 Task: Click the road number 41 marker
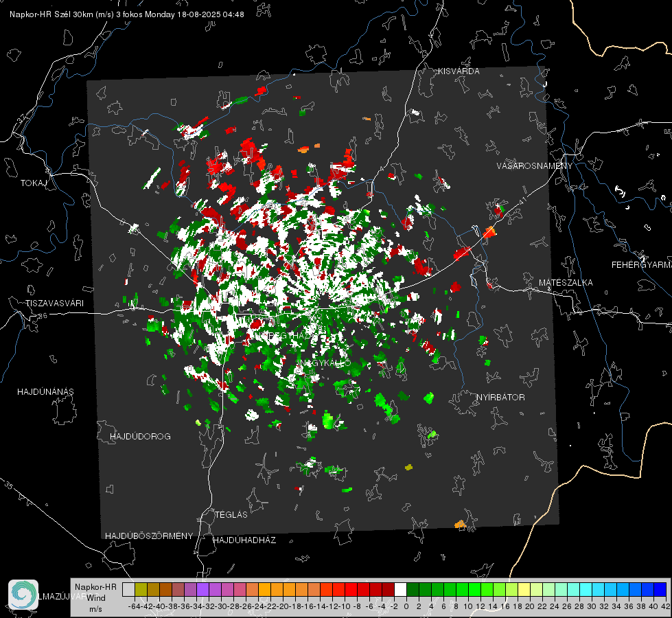click(522, 201)
